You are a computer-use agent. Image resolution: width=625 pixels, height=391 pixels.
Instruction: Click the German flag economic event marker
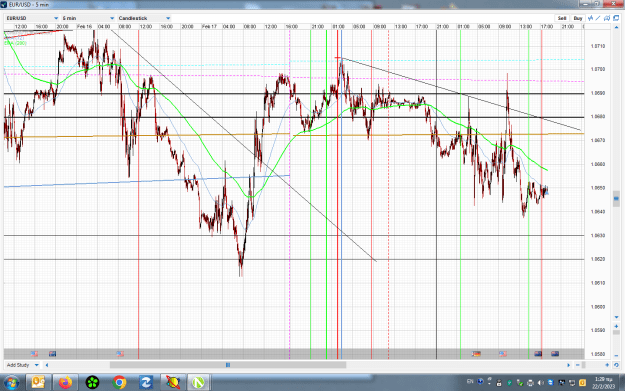(476, 354)
